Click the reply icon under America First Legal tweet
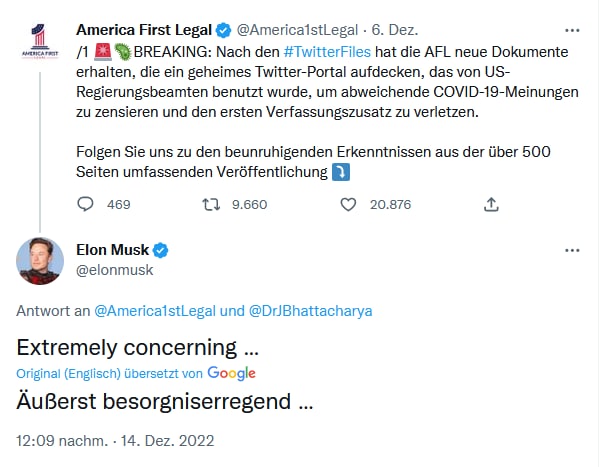599x467 pixels. click(x=85, y=204)
